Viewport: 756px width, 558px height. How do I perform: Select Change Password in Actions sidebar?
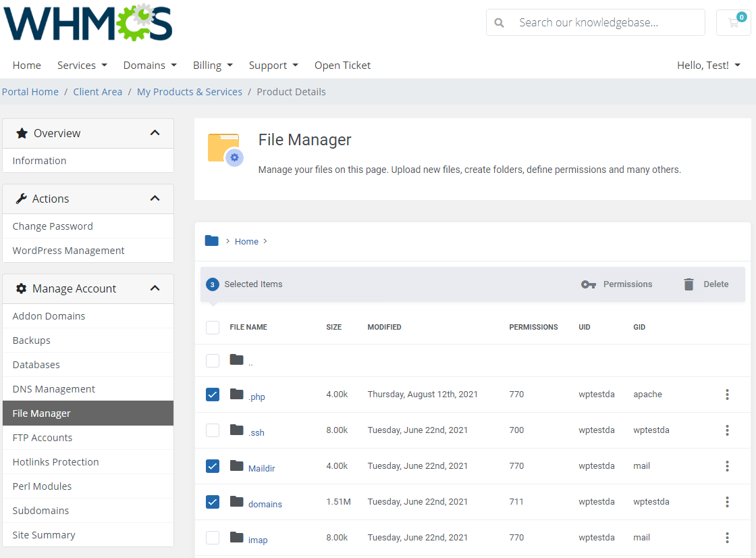click(88, 226)
